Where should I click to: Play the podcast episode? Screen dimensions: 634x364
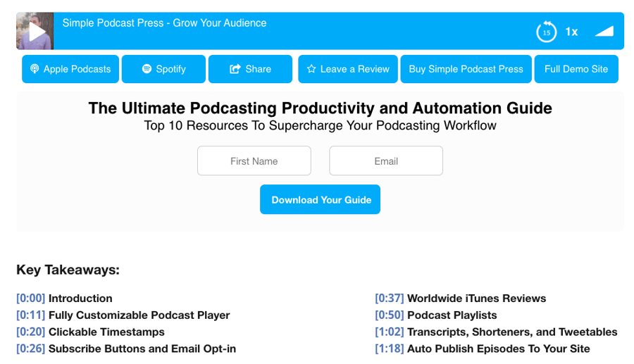(37, 32)
